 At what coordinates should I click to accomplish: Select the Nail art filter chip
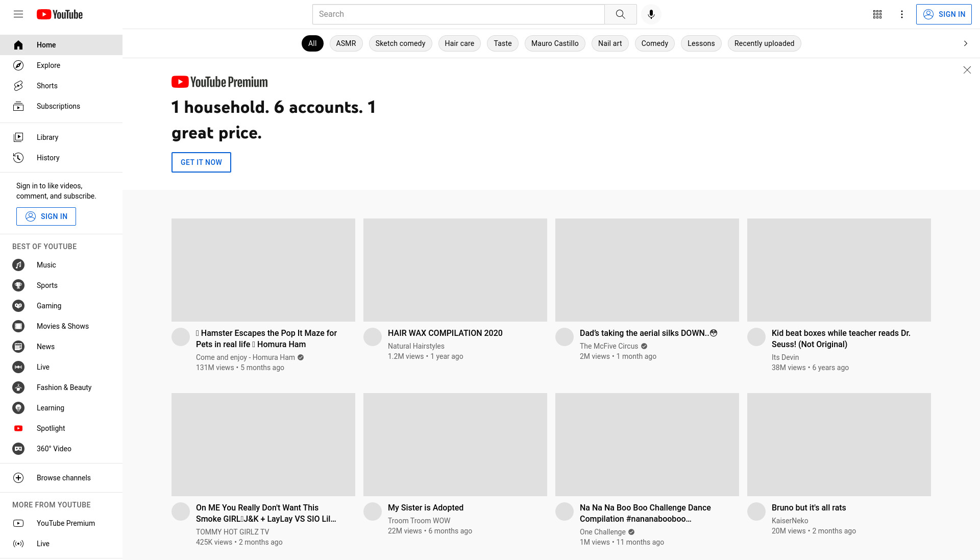point(610,43)
